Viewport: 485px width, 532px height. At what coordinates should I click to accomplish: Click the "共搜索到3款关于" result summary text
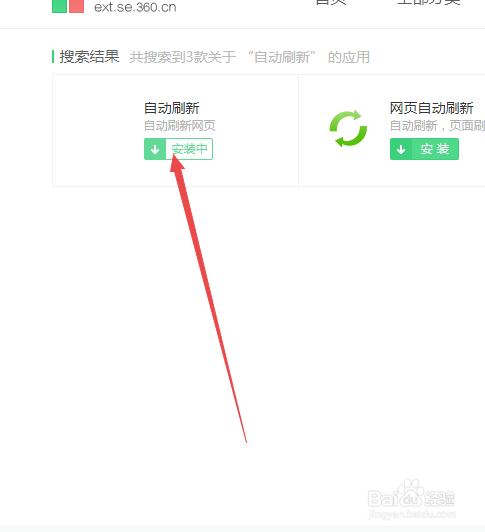tap(183, 57)
